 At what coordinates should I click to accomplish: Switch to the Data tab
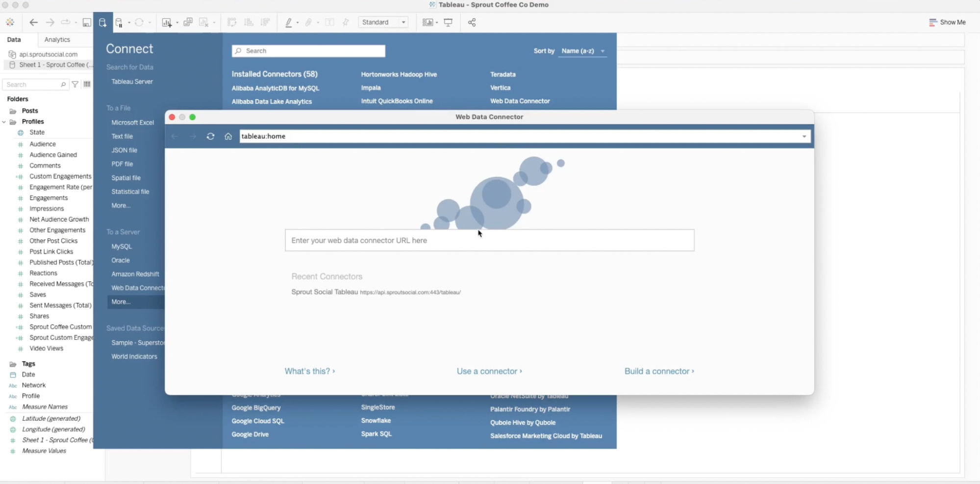14,40
